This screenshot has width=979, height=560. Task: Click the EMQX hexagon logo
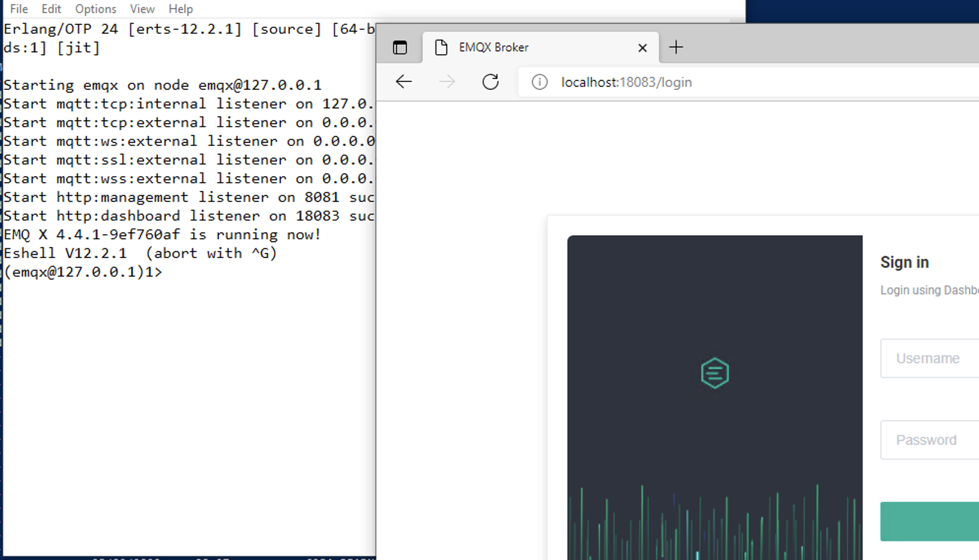[x=715, y=373]
